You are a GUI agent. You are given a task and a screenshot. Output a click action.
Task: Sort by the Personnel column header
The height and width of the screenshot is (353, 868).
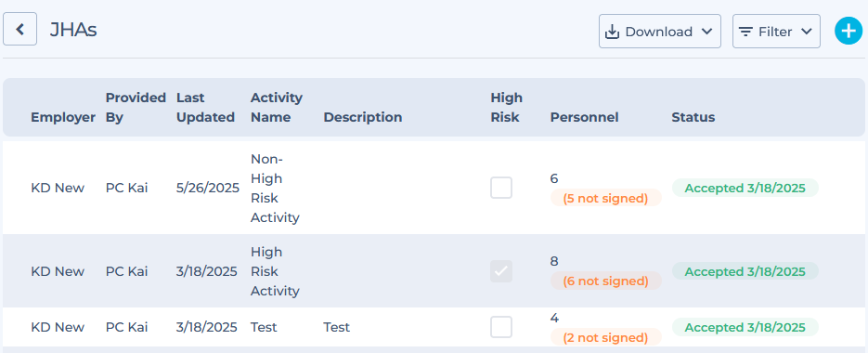click(584, 117)
